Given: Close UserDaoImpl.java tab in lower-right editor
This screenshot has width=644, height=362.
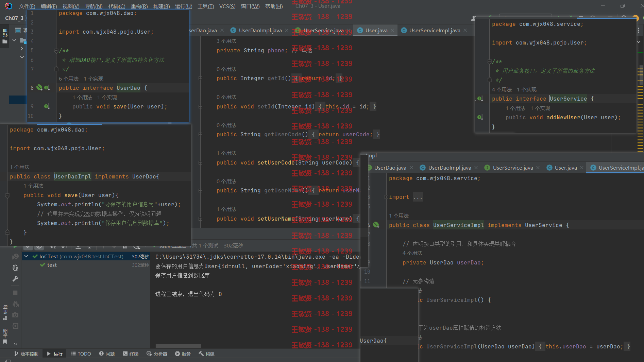Looking at the screenshot, I should coord(476,168).
